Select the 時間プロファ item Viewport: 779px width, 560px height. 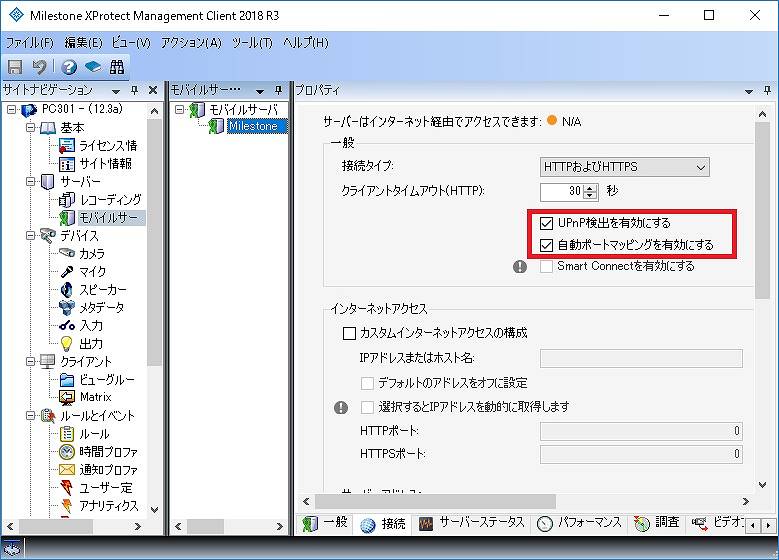(108, 452)
